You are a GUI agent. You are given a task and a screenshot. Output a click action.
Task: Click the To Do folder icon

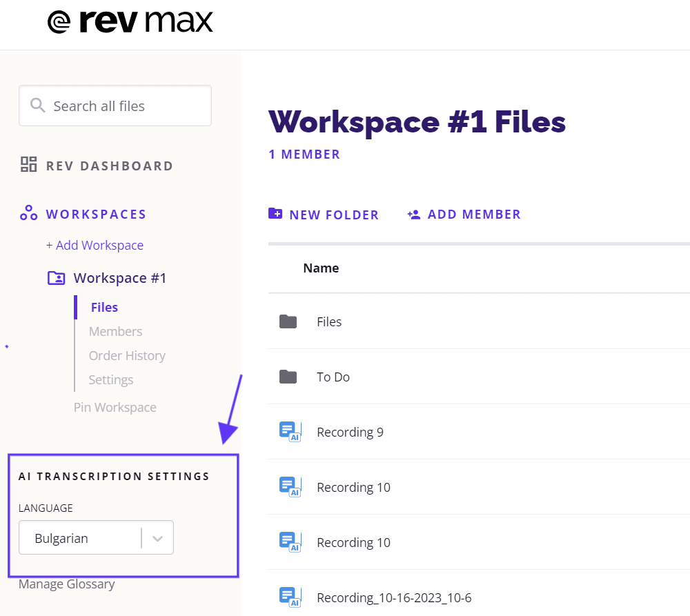tap(288, 377)
